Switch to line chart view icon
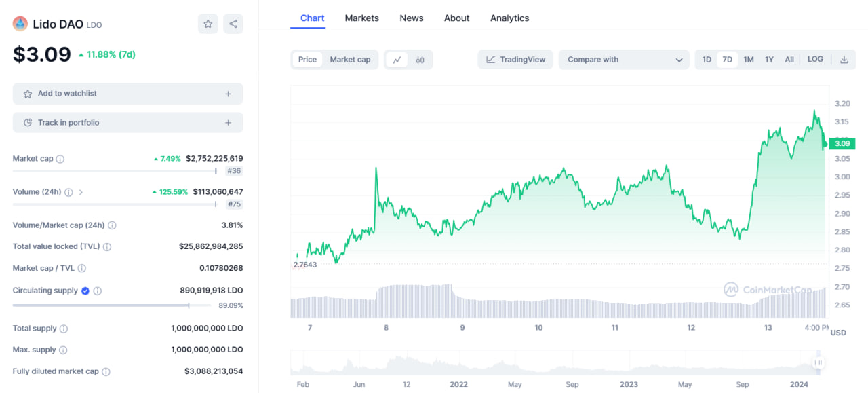 point(397,60)
